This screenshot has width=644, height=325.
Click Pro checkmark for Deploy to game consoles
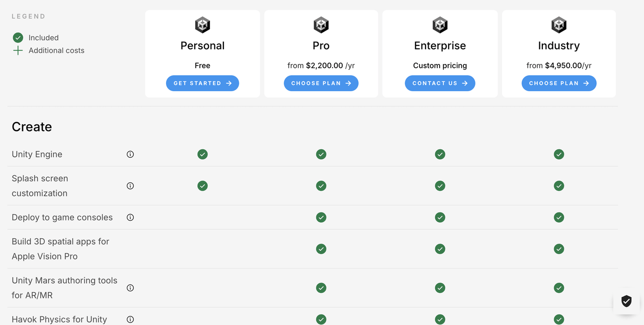[321, 218]
